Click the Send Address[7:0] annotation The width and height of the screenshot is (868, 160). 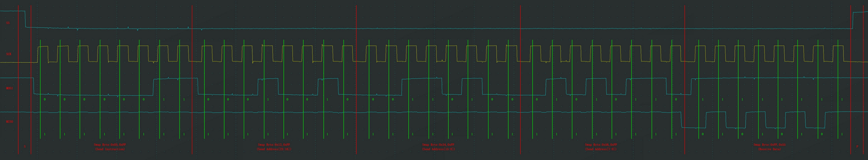coord(601,149)
